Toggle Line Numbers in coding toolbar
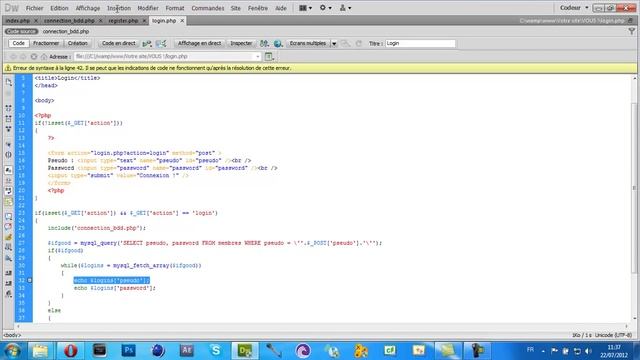The height and width of the screenshot is (360, 640). 9,170
